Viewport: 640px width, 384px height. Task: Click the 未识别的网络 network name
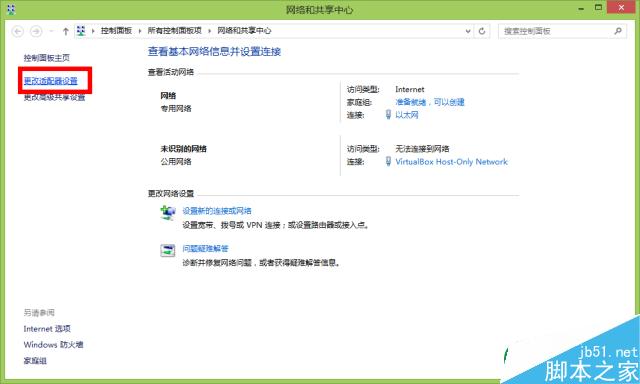[183, 149]
